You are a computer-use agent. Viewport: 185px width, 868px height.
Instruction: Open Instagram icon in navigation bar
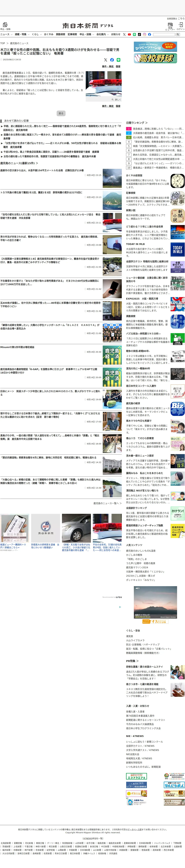pyautogui.click(x=145, y=34)
